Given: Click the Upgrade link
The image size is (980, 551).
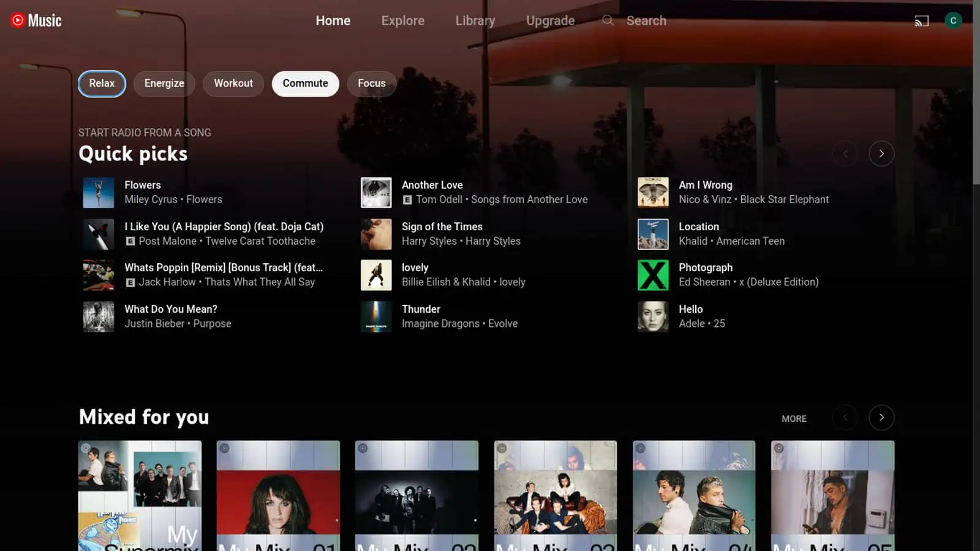Looking at the screenshot, I should (x=550, y=21).
